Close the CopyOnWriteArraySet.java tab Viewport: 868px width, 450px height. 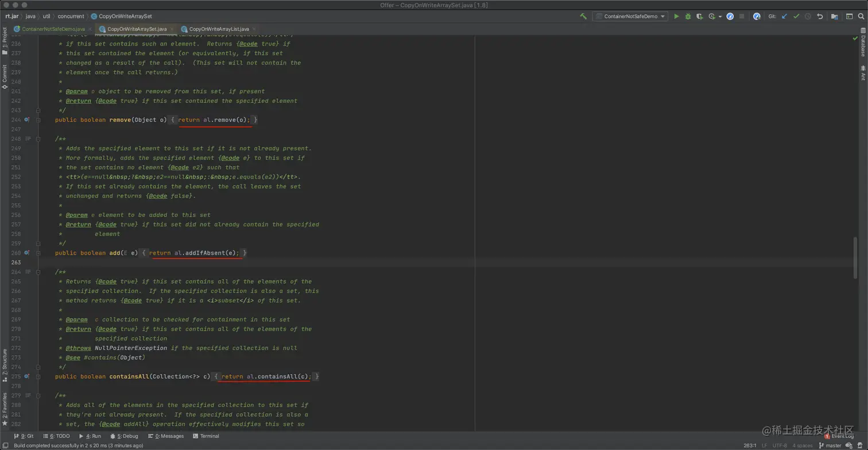[171, 29]
